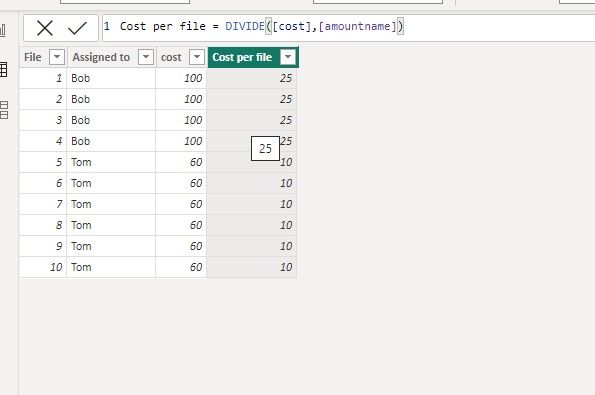Click Cost per file value 25 in row 1
This screenshot has height=395, width=595.
click(252, 78)
